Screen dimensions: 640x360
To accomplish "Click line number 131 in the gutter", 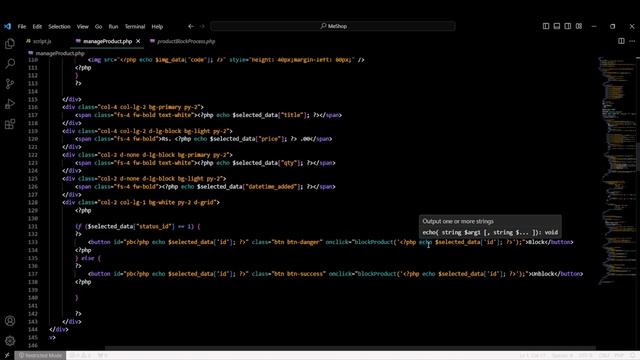I will tap(33, 227).
